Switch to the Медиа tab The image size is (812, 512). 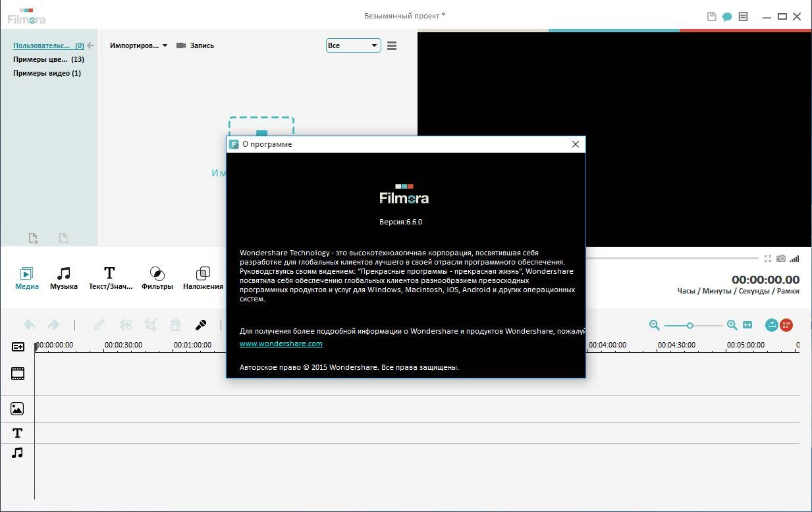pos(27,278)
